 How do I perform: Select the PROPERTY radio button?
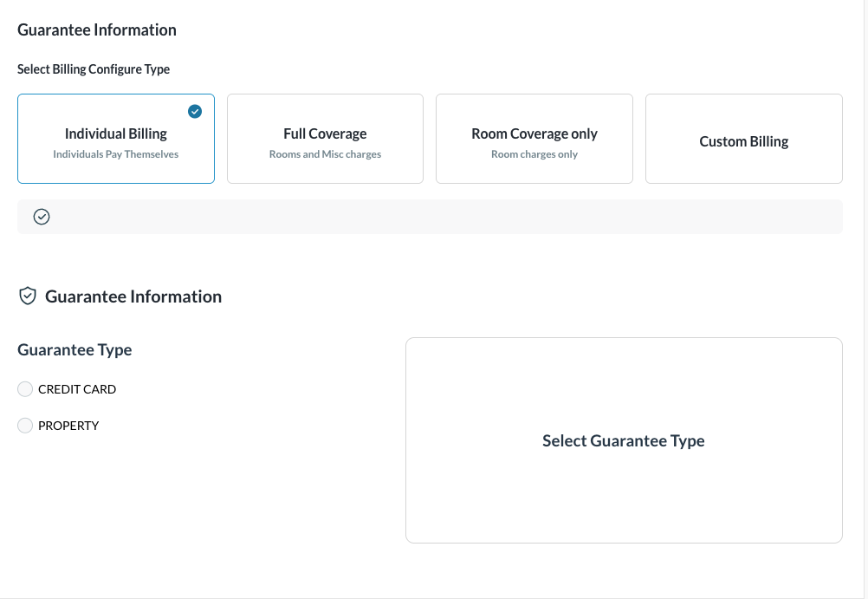[25, 426]
